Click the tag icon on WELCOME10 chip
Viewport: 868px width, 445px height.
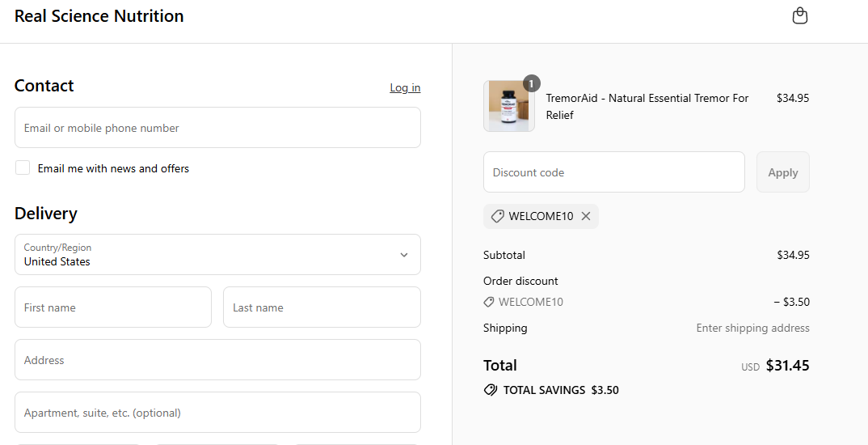497,216
